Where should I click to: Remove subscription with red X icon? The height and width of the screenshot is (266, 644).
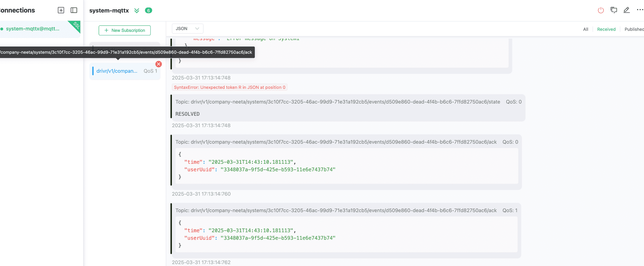coord(158,64)
